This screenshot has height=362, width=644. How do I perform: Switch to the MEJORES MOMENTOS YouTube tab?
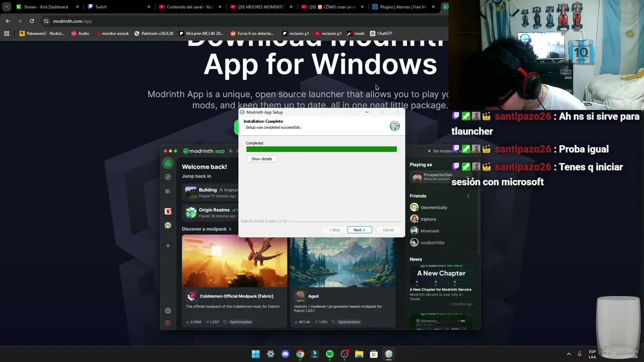261,7
